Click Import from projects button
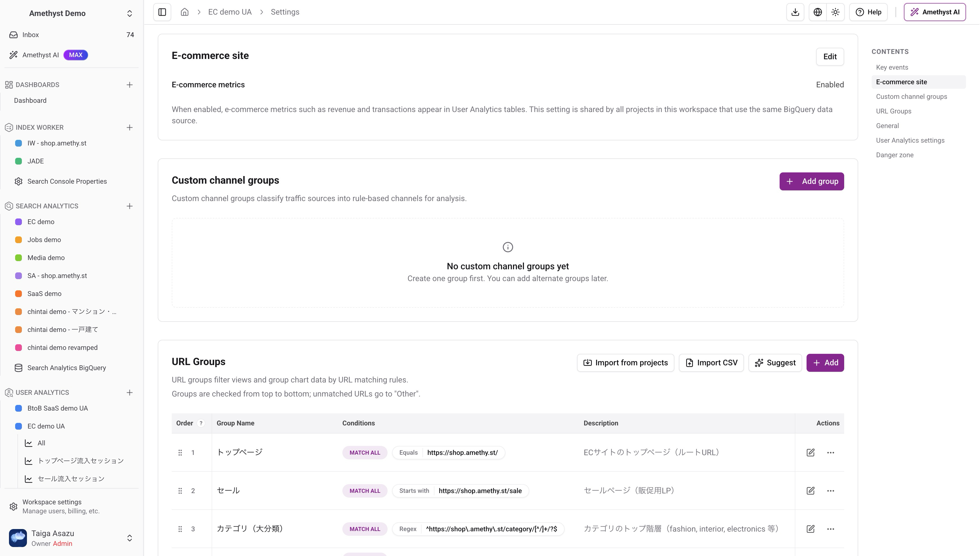 (626, 363)
